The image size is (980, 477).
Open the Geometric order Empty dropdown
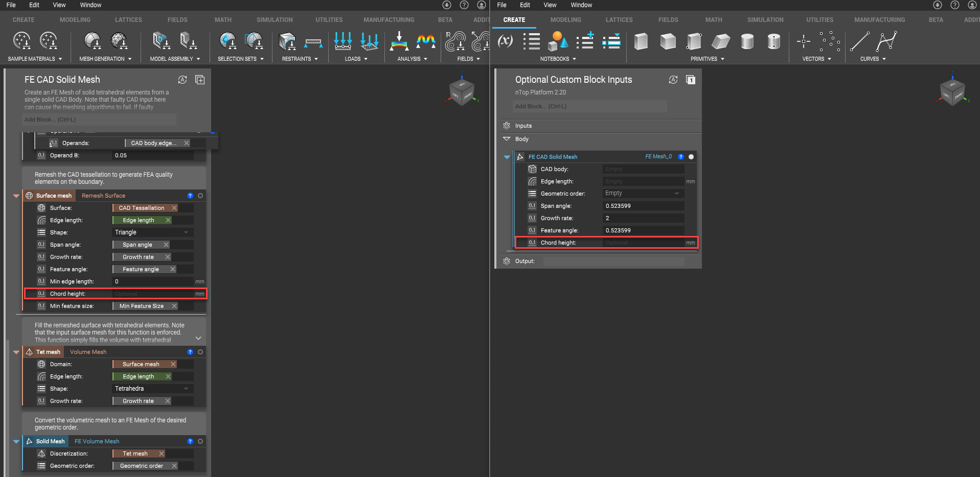(643, 193)
